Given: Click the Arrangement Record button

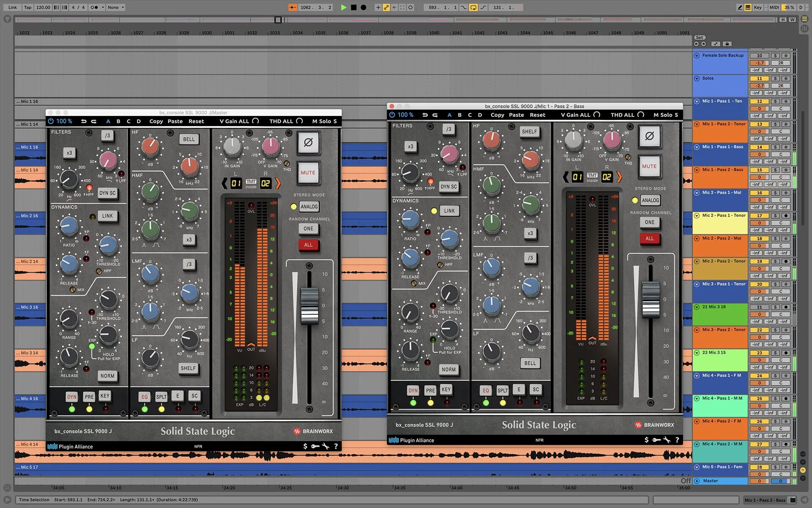Looking at the screenshot, I should [363, 7].
